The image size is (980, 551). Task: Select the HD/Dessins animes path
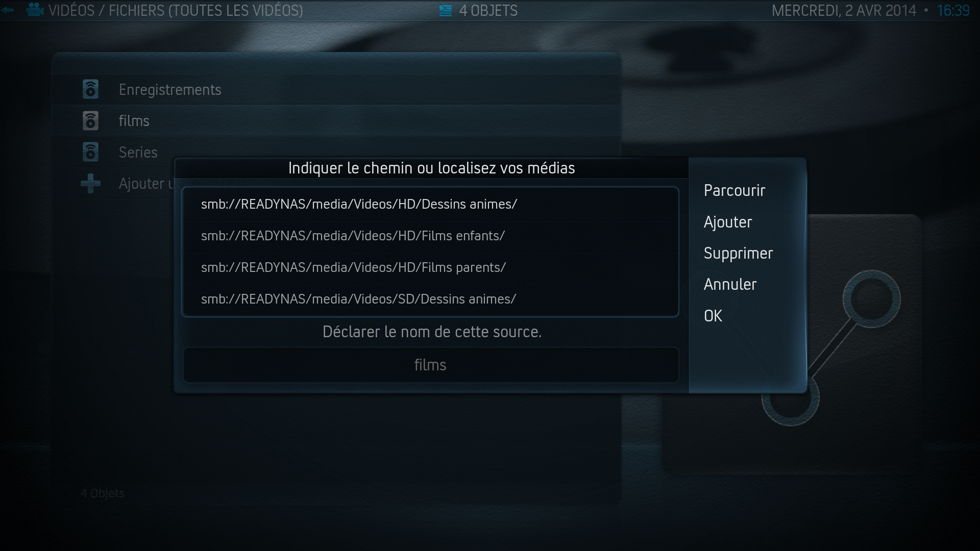430,204
